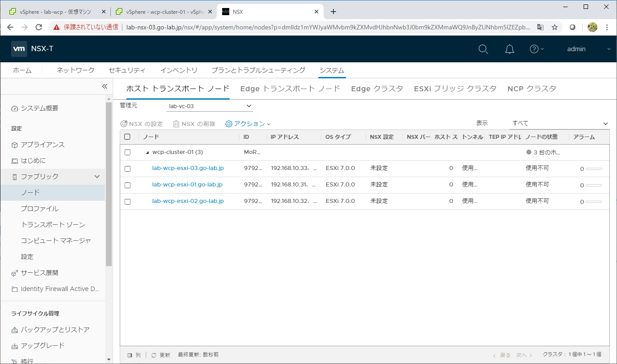617x364 pixels.
Task: Bookmark this page with the star icon
Action: point(555,27)
